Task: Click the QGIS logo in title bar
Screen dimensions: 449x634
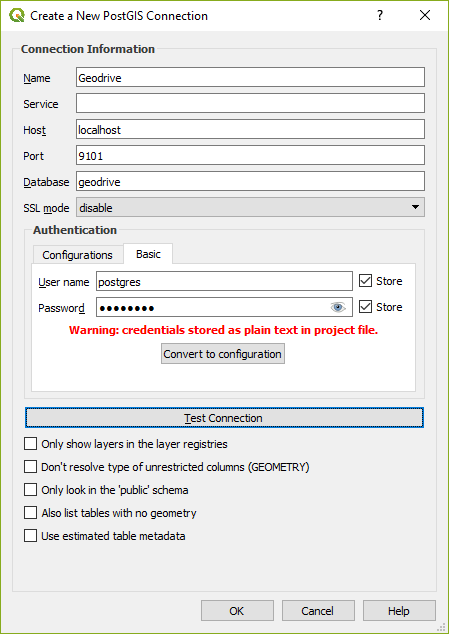Action: (17, 16)
